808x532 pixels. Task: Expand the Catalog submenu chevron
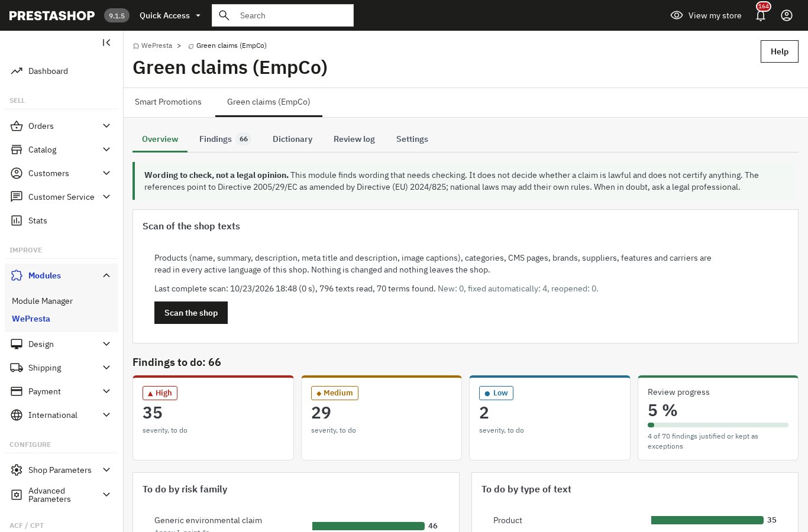coord(106,150)
